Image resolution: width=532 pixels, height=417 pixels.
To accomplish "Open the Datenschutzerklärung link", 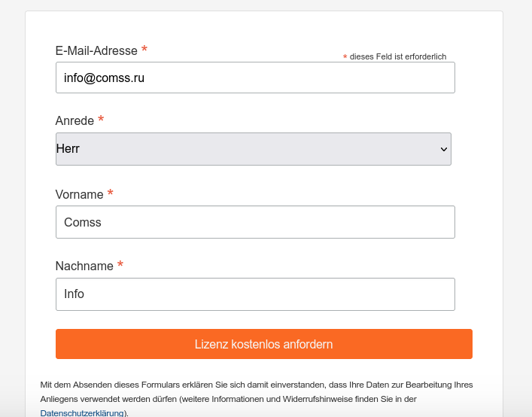I will (x=81, y=413).
